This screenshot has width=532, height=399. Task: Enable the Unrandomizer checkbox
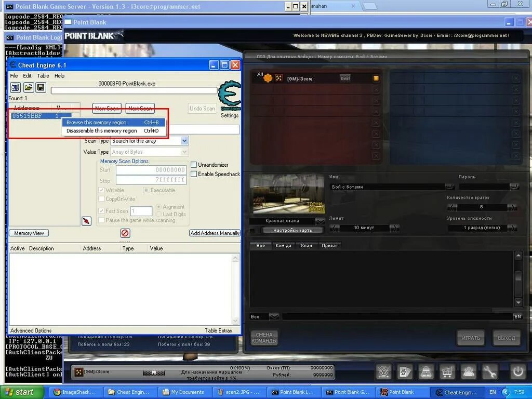(x=194, y=165)
